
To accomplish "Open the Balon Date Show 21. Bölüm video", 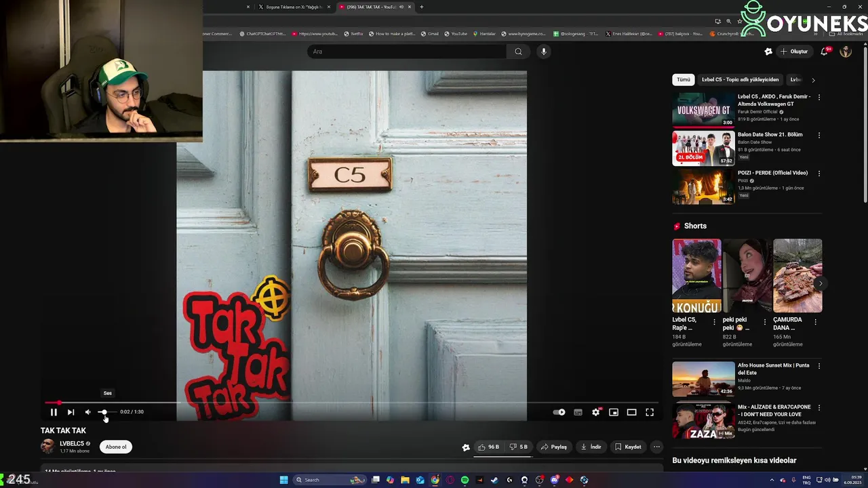I will point(703,148).
